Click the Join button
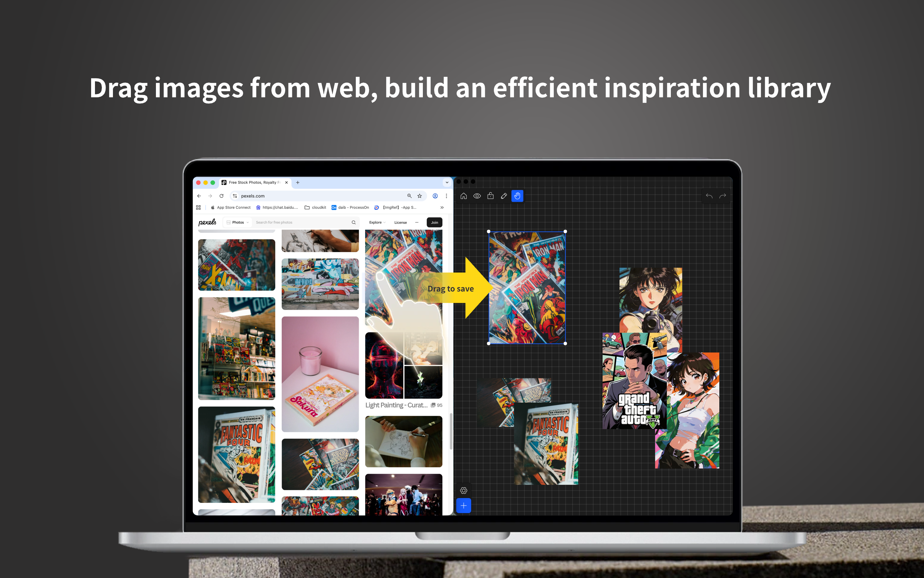 coord(434,222)
